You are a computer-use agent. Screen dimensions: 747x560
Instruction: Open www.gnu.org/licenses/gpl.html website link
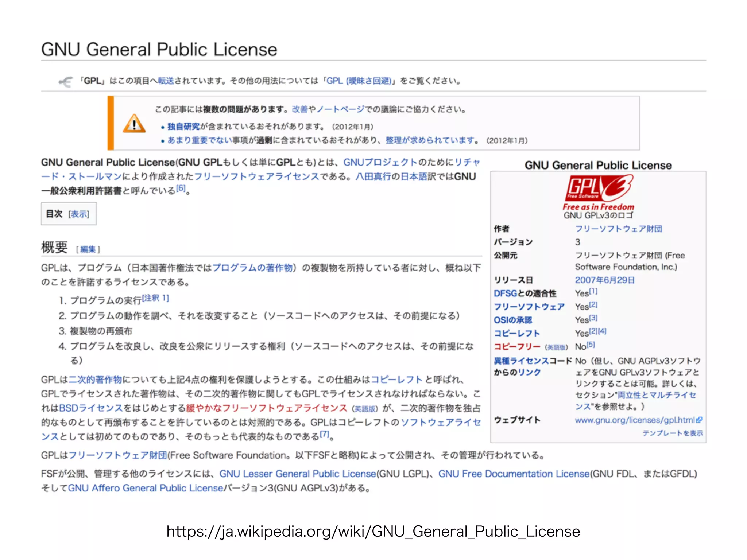click(635, 420)
